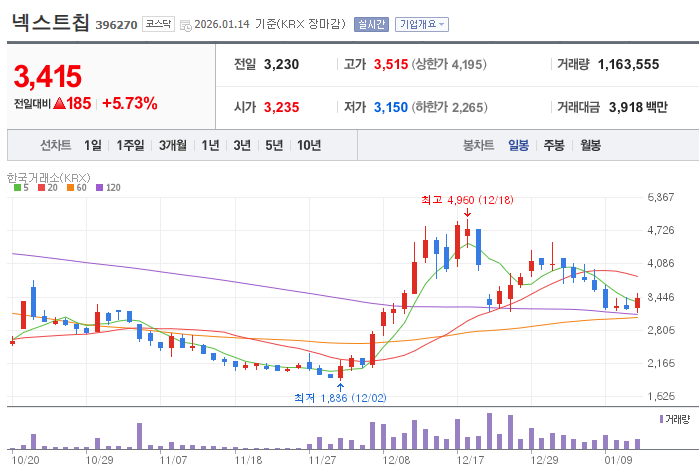Click the 5,367 price axis label

tap(661, 197)
